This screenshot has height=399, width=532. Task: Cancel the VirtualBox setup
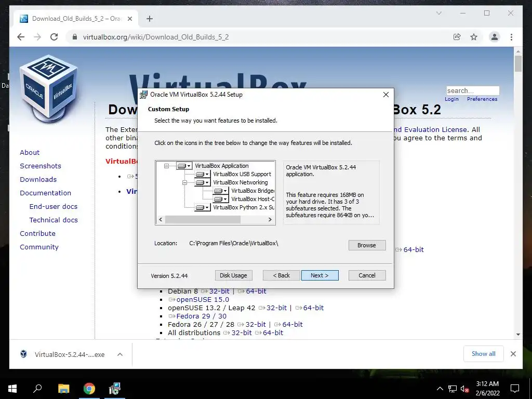367,275
